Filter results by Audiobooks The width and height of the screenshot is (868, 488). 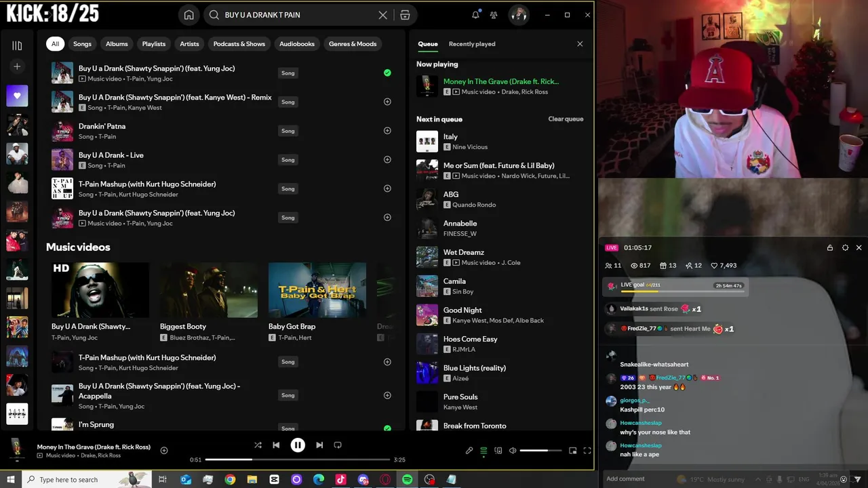297,44
